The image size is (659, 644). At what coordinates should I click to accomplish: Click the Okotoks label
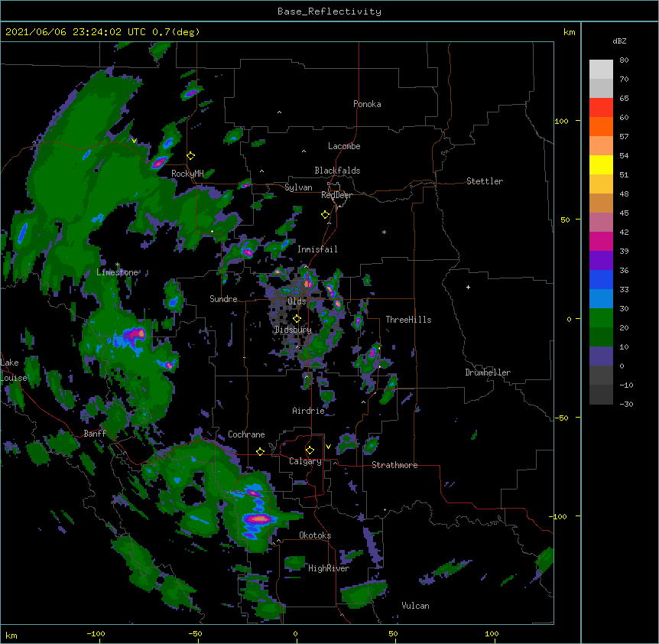[315, 535]
